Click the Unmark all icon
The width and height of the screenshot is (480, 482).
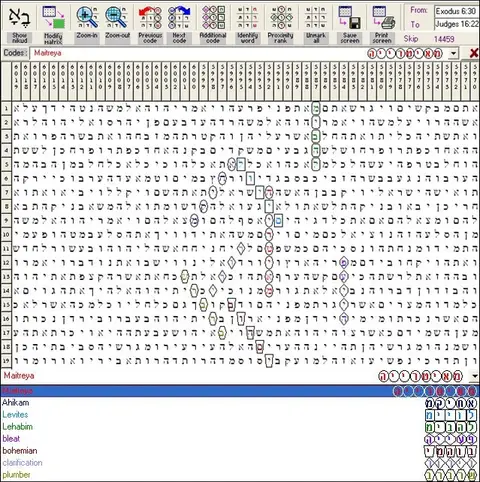point(316,17)
